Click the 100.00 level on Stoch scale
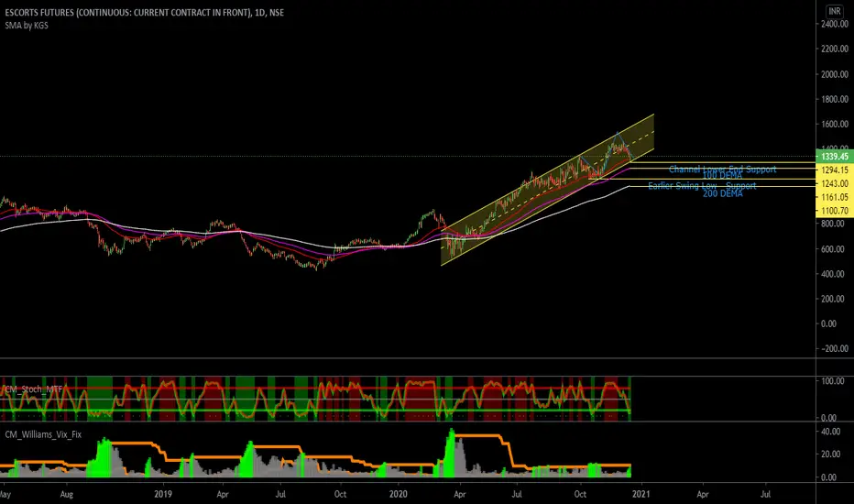The image size is (854, 504). (x=832, y=379)
